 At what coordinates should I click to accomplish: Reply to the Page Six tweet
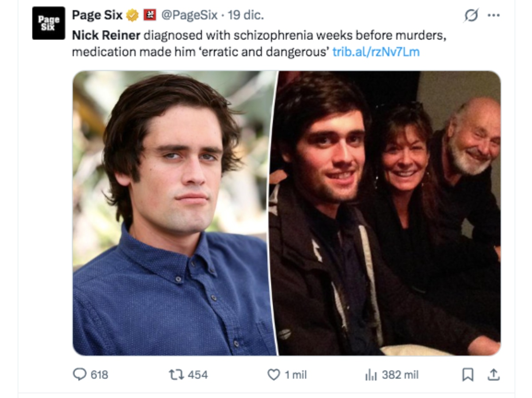80,375
